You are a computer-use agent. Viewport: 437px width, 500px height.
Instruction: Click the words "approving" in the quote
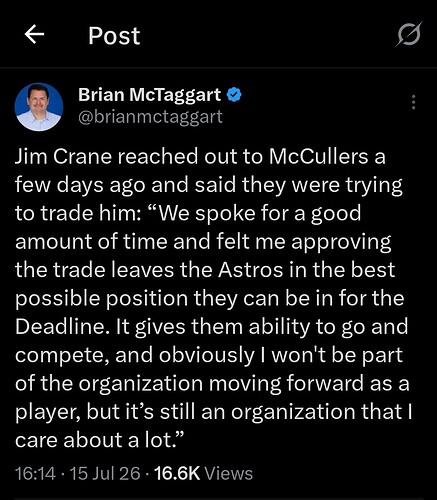click(x=341, y=242)
